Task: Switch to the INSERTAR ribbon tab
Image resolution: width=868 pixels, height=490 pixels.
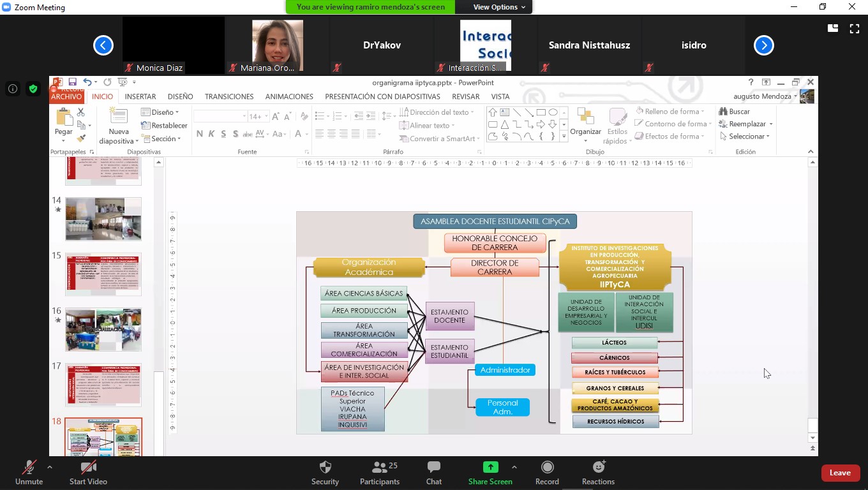Action: (x=140, y=96)
